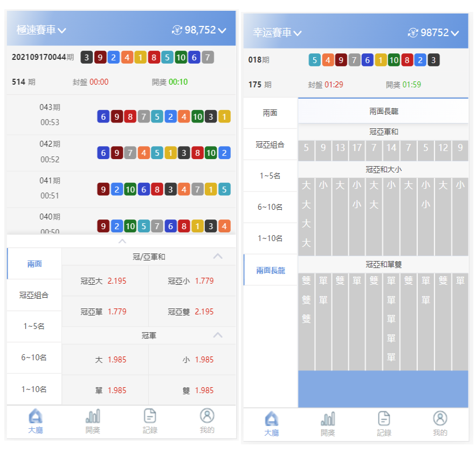Collapse the 冠/亞軍和 section chevron
This screenshot has width=476, height=453.
pyautogui.click(x=217, y=257)
